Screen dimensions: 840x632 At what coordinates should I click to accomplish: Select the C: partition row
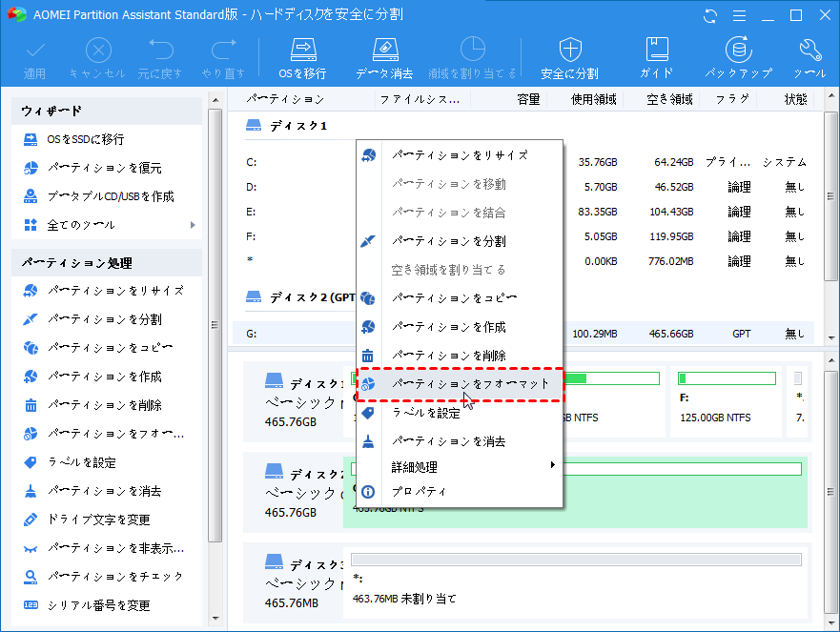(x=523, y=162)
